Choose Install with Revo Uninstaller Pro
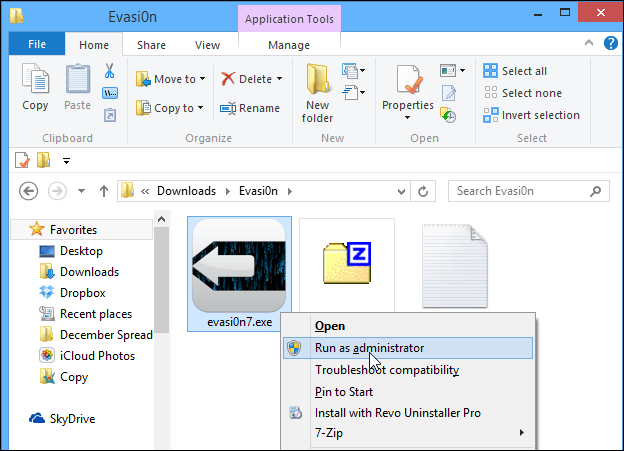624x451 pixels. [408, 413]
